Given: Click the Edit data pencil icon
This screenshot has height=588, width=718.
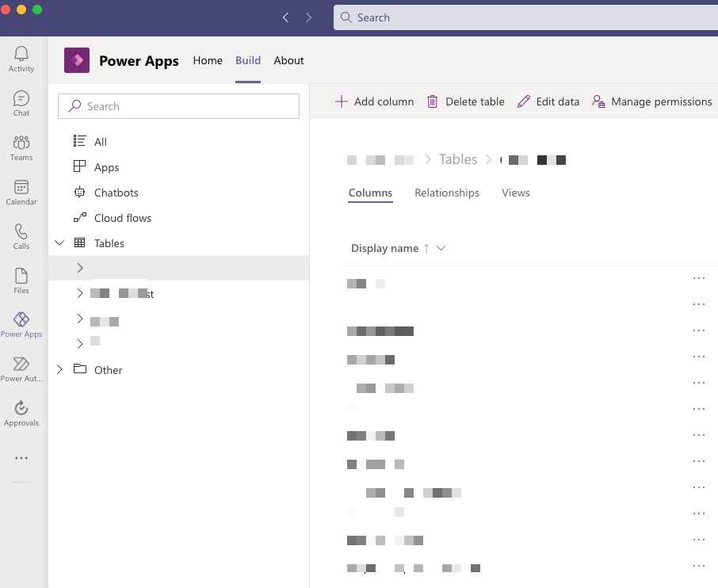Looking at the screenshot, I should point(523,101).
